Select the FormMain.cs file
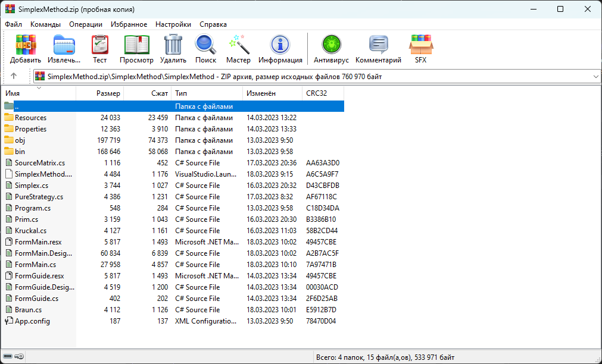This screenshot has height=364, width=602. click(x=35, y=265)
